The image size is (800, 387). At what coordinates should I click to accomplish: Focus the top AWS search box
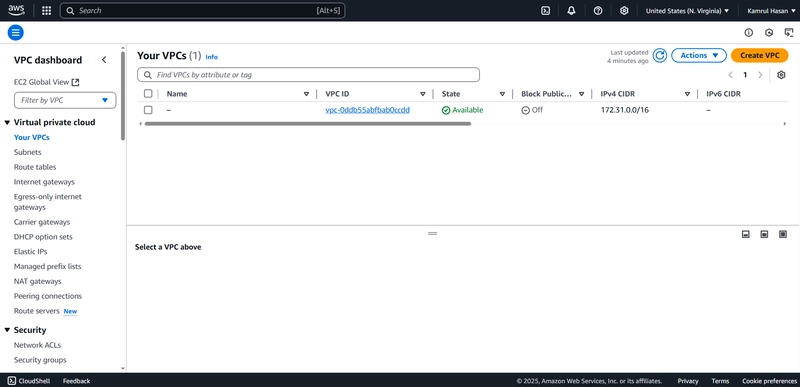[203, 11]
